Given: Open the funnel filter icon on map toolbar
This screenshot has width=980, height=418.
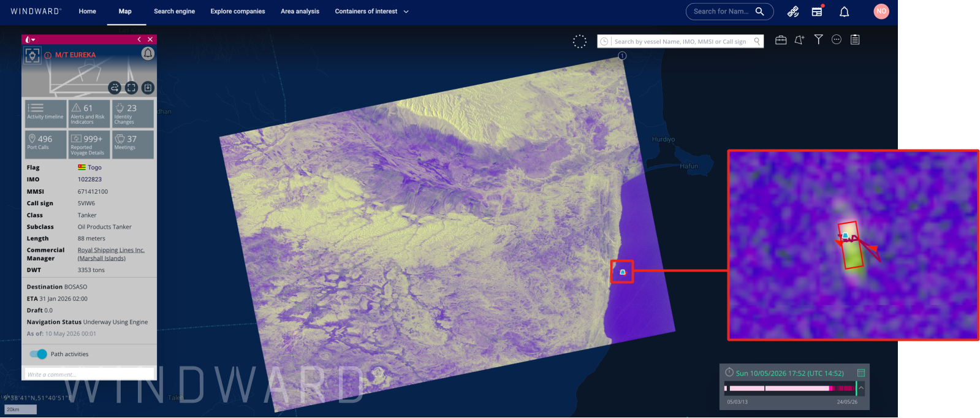Looking at the screenshot, I should point(818,39).
